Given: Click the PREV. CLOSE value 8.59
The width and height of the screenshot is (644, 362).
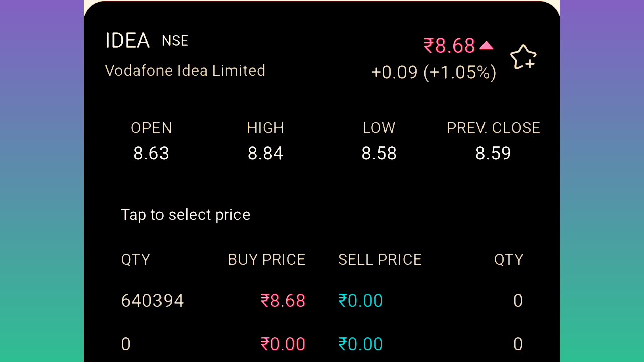Looking at the screenshot, I should pos(493,153).
